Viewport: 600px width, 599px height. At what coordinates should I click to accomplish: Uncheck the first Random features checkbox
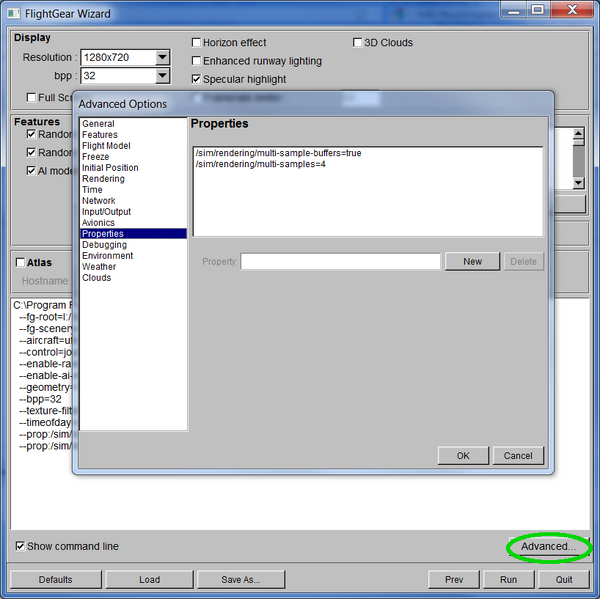[31, 134]
